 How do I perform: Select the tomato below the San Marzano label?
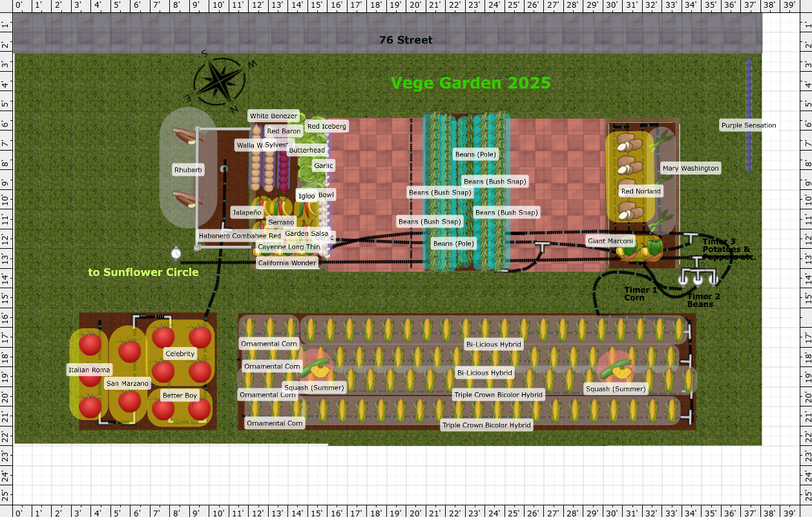tap(129, 401)
